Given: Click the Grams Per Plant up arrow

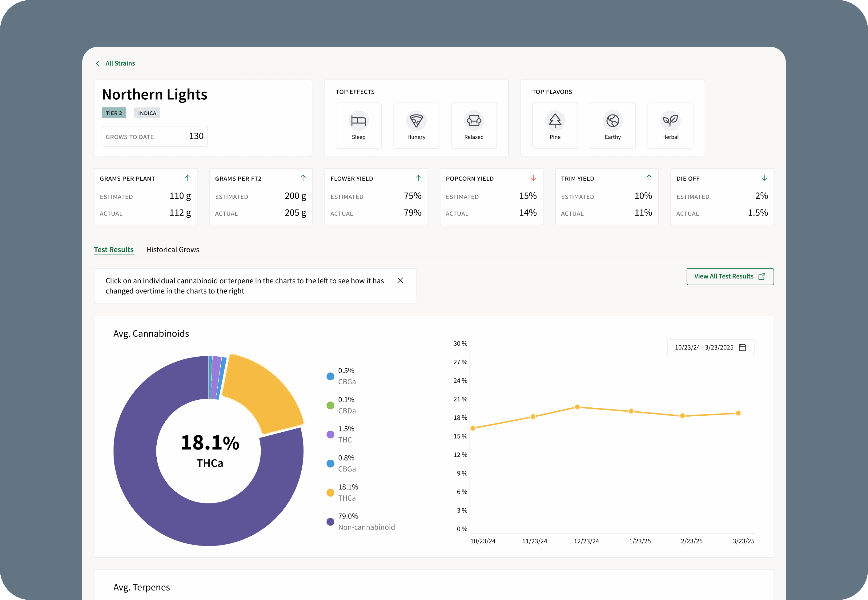Looking at the screenshot, I should click(x=188, y=178).
